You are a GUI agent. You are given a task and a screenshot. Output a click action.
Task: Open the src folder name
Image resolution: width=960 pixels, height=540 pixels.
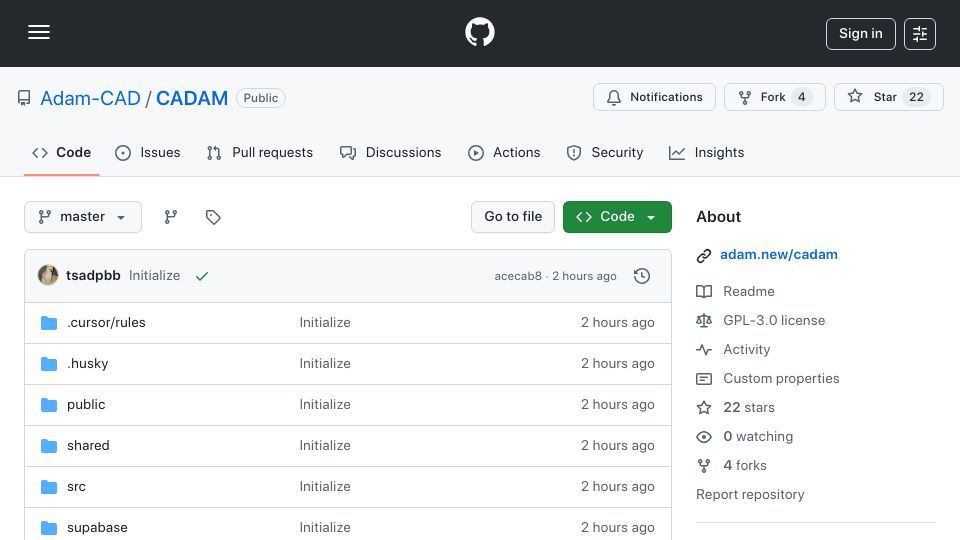point(76,487)
